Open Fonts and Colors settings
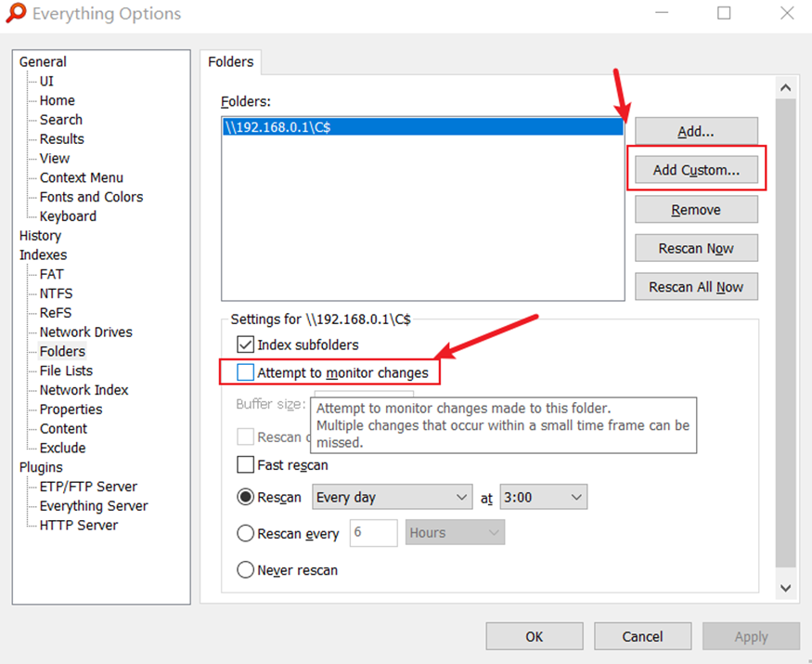Viewport: 812px width, 664px height. (91, 197)
